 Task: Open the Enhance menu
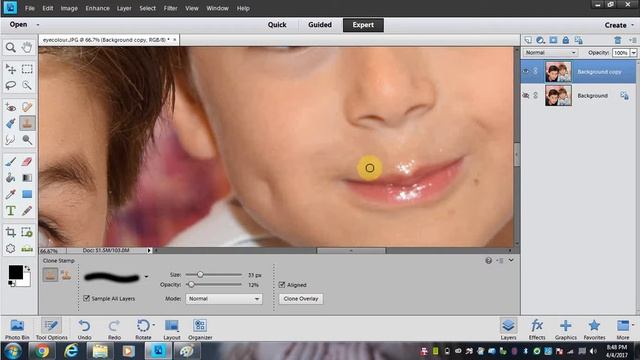97,8
